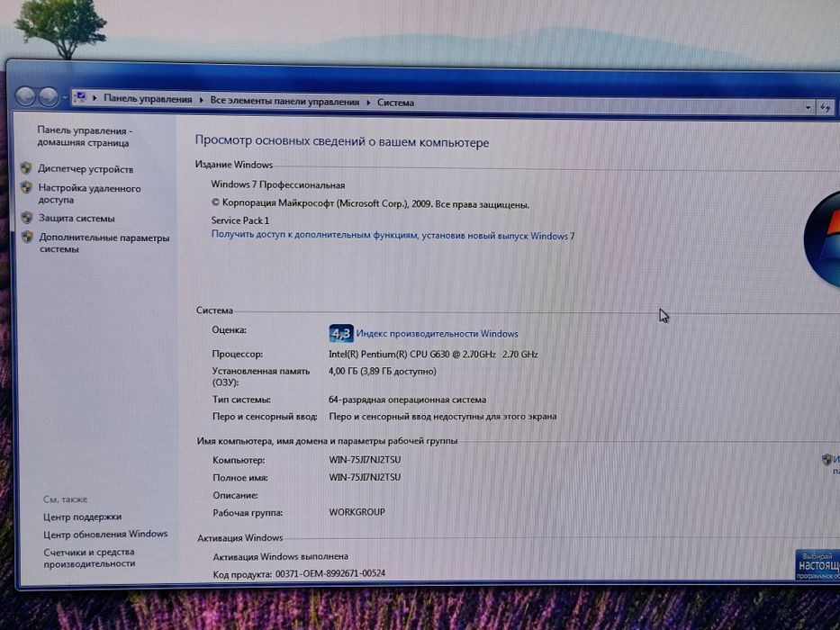Open 'Центр поддержки' link
Screen dimensions: 840x630
coord(83,517)
